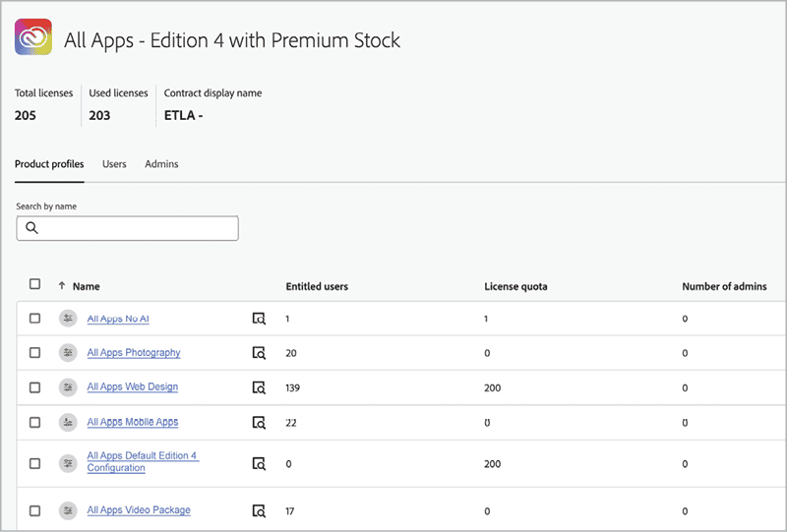Screen dimensions: 787x532
Task: Open details icon for All Apps Web Design
Action: click(x=259, y=387)
